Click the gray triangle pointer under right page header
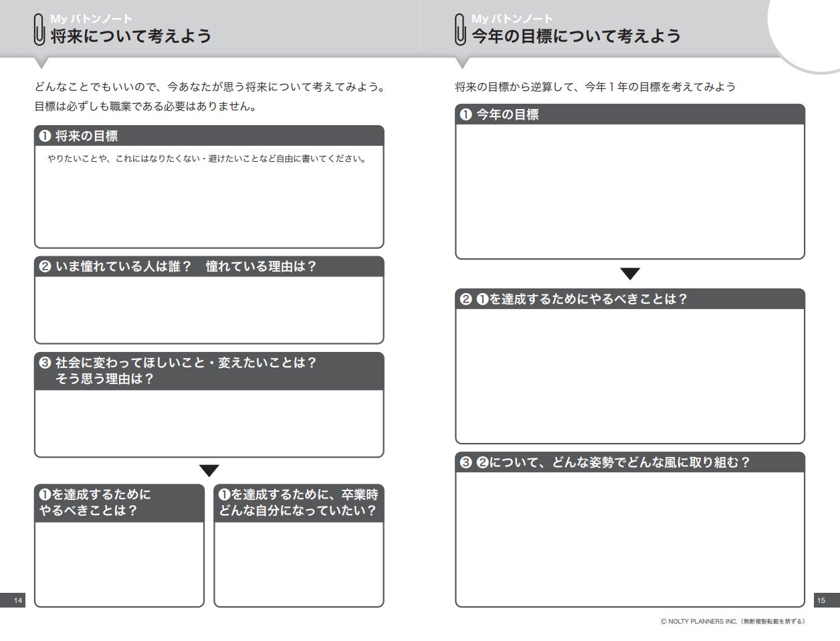The image size is (840, 641). (462, 63)
